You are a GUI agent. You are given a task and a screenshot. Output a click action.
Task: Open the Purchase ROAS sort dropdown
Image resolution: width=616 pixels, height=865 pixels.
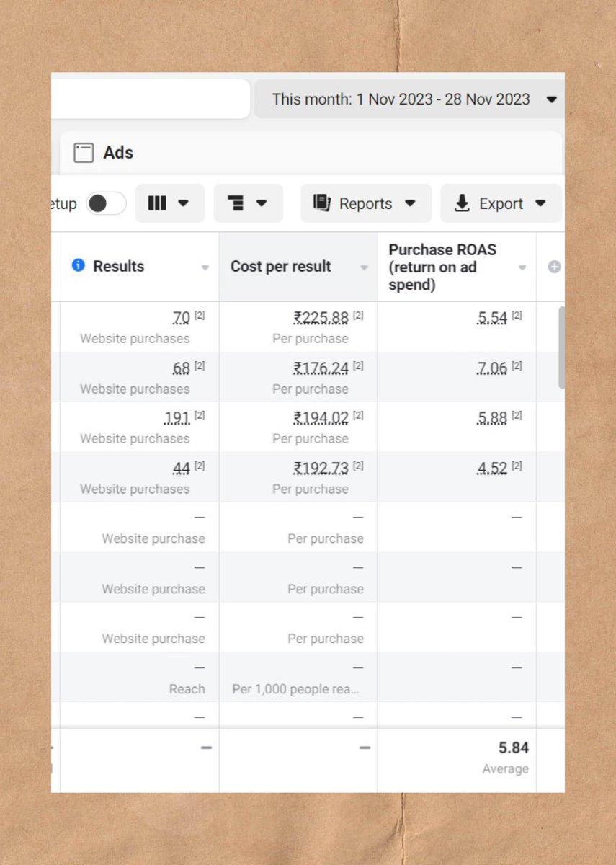click(x=522, y=267)
